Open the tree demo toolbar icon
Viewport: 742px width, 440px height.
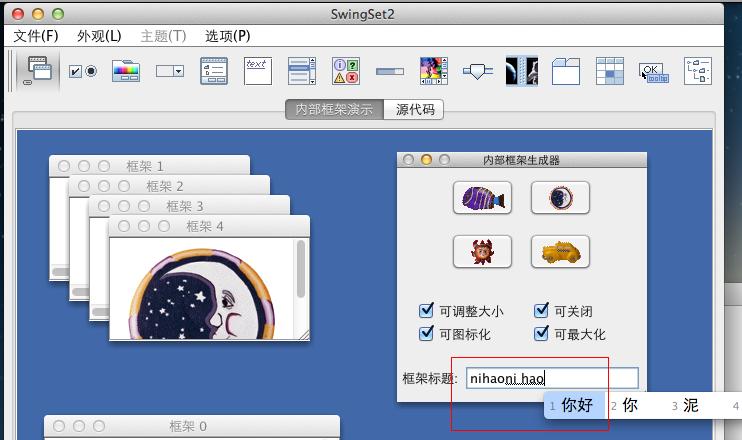[x=697, y=71]
